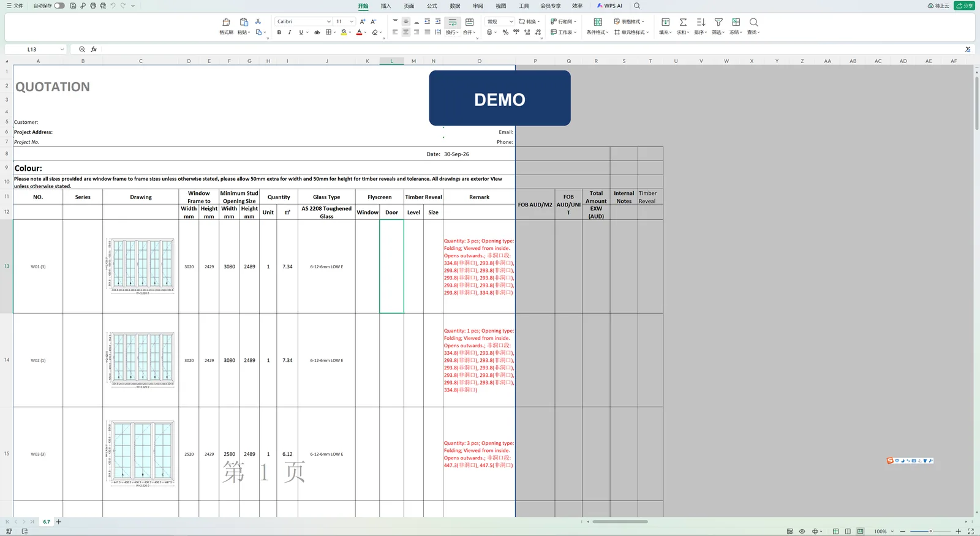Click the Save icon in quick access bar
Viewport: 980px width, 536px height.
point(73,6)
